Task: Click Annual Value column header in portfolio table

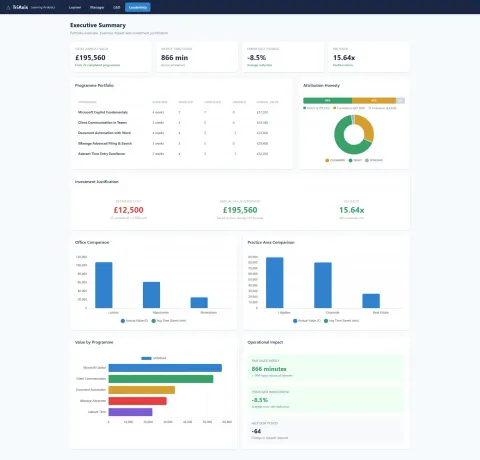Action: tap(267, 102)
